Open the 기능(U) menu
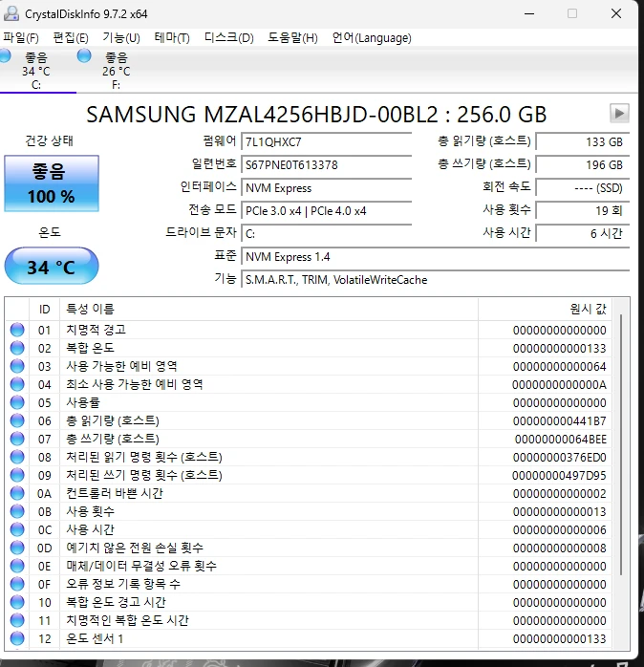 tap(121, 38)
